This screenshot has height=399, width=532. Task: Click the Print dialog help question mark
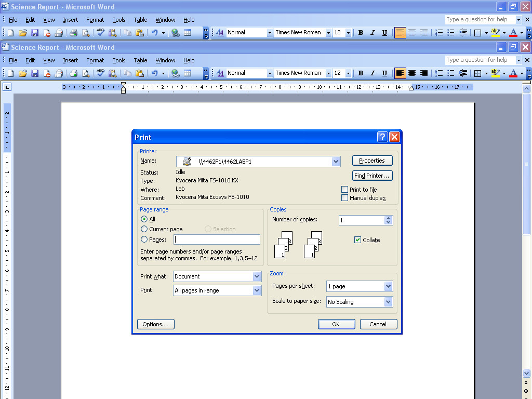click(x=382, y=137)
